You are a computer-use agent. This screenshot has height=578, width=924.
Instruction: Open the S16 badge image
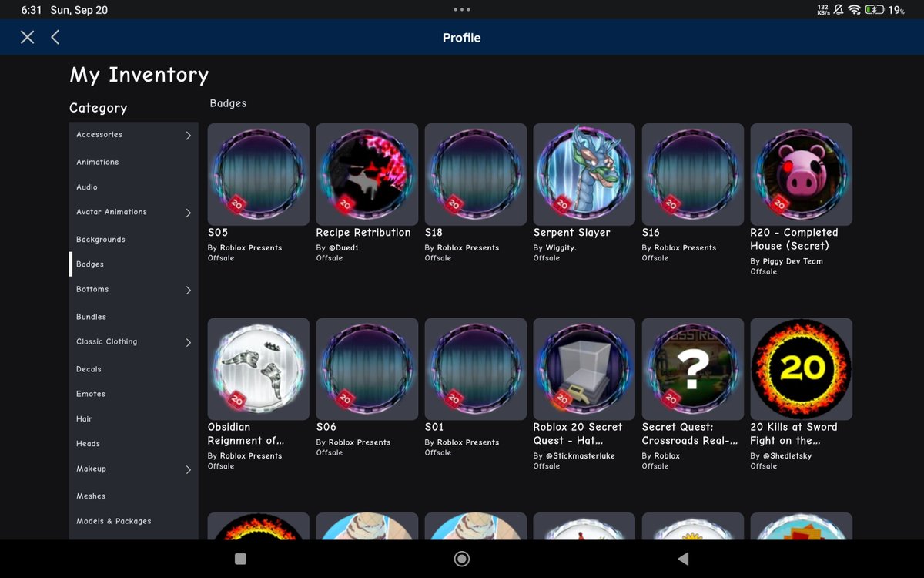693,174
